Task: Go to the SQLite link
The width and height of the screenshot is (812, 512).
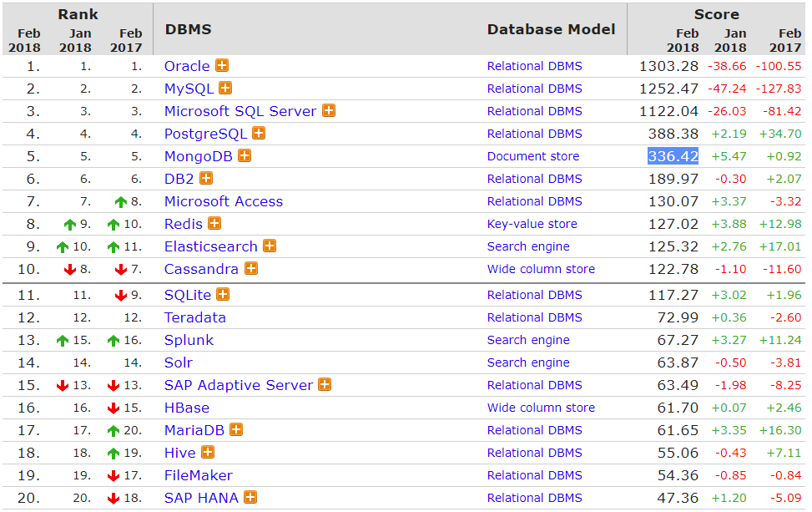Action: pyautogui.click(x=188, y=295)
